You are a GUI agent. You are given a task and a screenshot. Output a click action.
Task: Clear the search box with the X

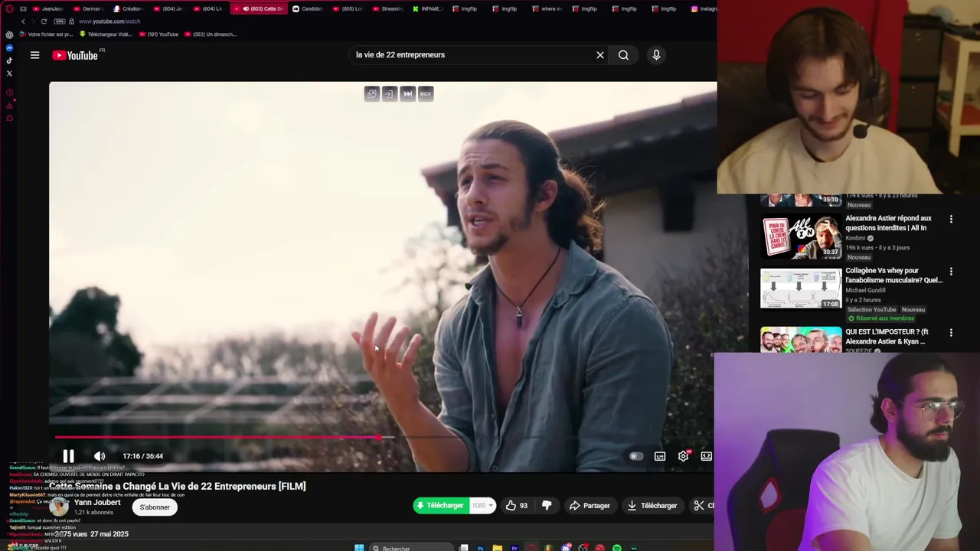[x=600, y=55]
